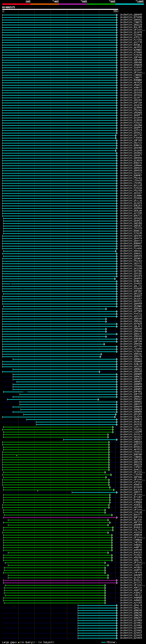Click the green ~80% identity legend bar
Viewport: 146px width, 644px height.
(x=101, y=4)
